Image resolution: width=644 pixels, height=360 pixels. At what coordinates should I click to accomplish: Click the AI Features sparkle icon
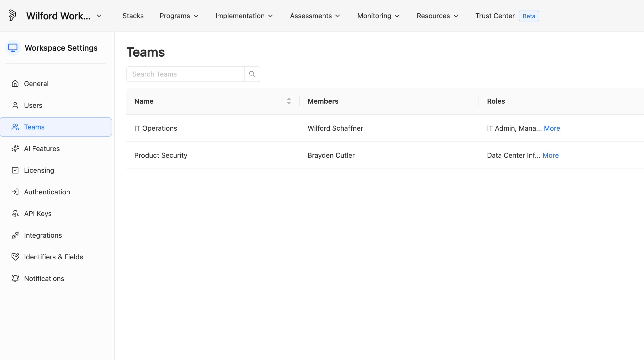click(x=15, y=149)
